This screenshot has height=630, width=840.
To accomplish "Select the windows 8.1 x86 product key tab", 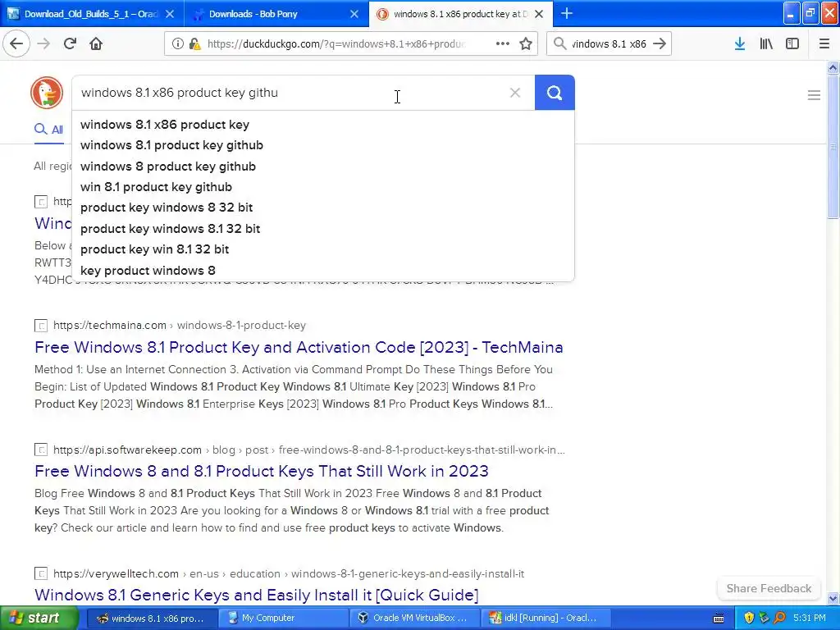I will pyautogui.click(x=461, y=14).
